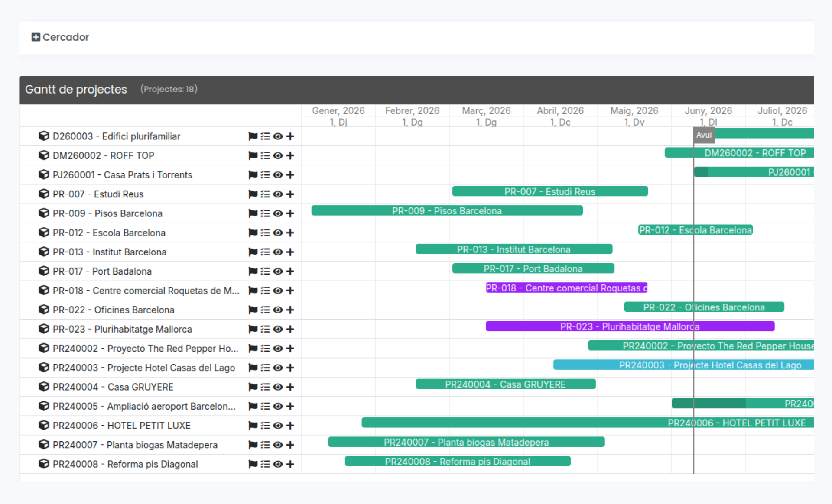The image size is (832, 504).
Task: Open task list icon for DM260002 - ROFF TOP
Action: click(265, 155)
